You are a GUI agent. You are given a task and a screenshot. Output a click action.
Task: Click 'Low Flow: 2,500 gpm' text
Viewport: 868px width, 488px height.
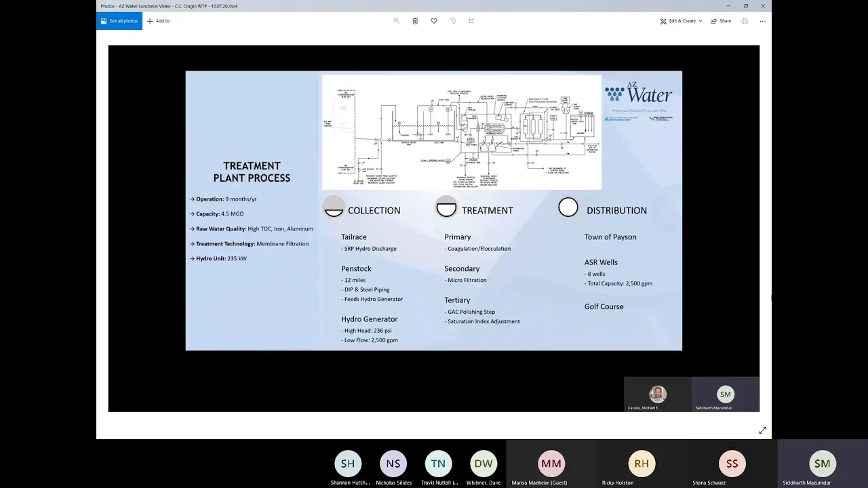coord(370,340)
